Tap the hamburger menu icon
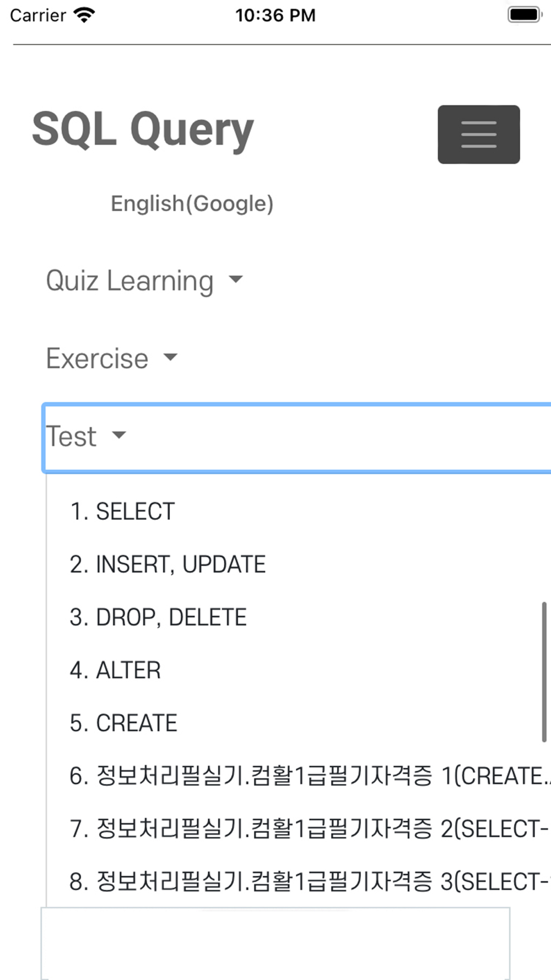 tap(478, 134)
